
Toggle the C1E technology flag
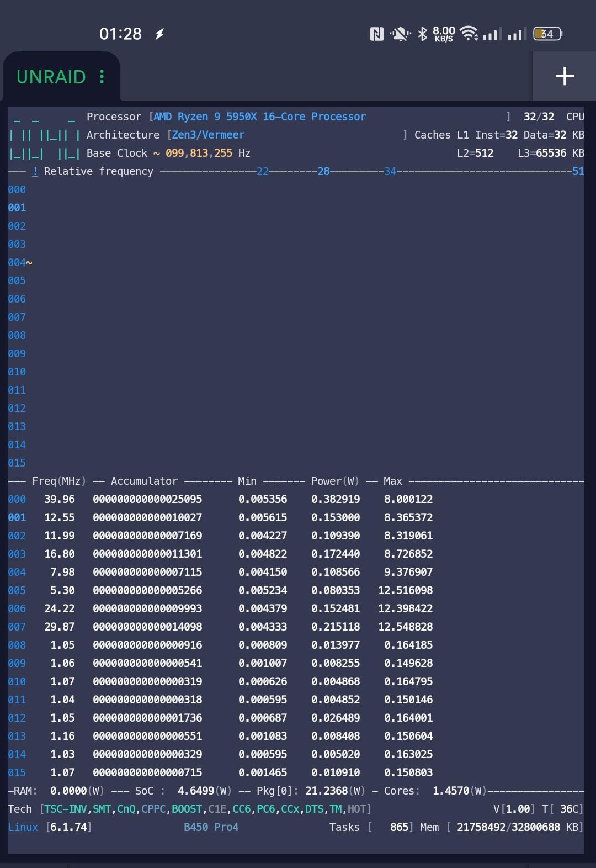(217, 809)
